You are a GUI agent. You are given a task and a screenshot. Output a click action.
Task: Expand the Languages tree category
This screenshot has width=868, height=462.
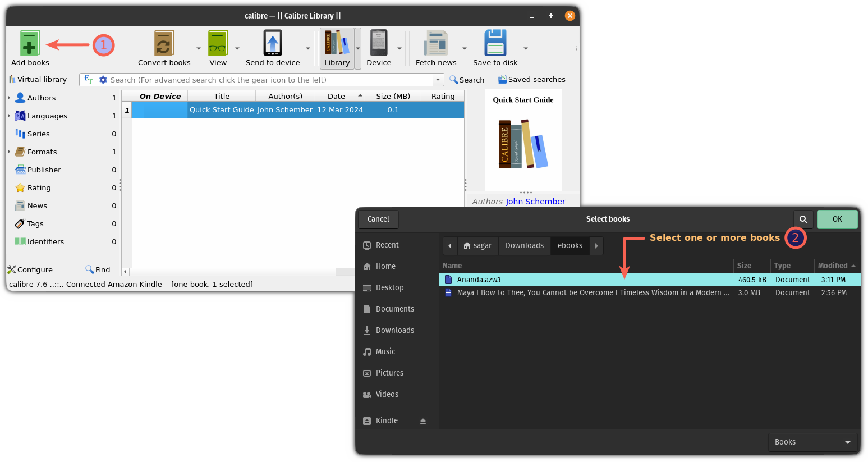coord(9,116)
